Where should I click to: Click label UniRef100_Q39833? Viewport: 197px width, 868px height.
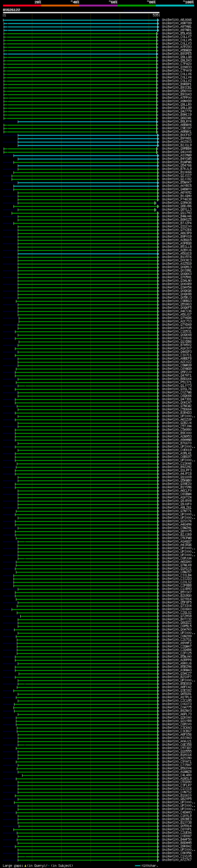click(x=177, y=67)
